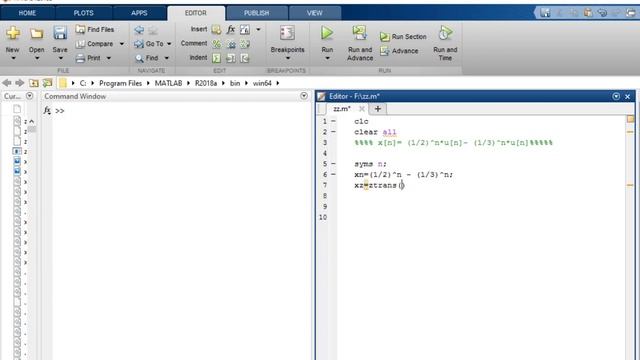Click Program Files in the folder path
The image size is (640, 360).
pyautogui.click(x=120, y=83)
